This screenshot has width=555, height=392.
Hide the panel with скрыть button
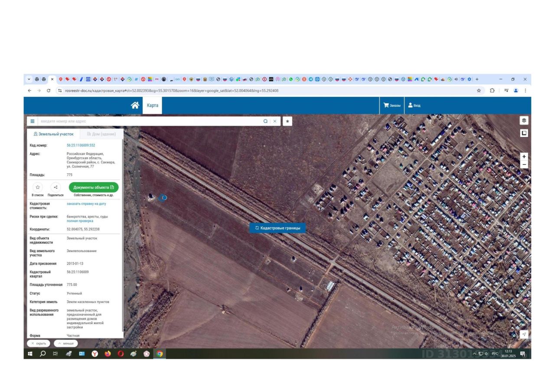(39, 343)
